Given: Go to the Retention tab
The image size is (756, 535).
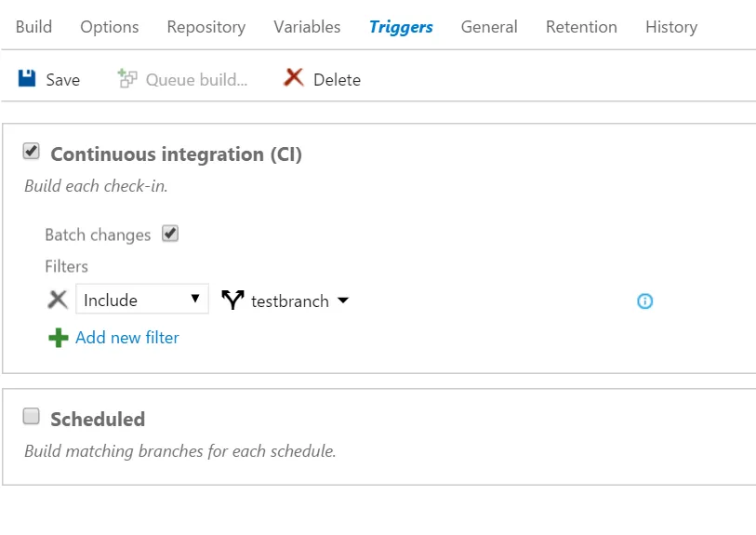Looking at the screenshot, I should (x=581, y=27).
